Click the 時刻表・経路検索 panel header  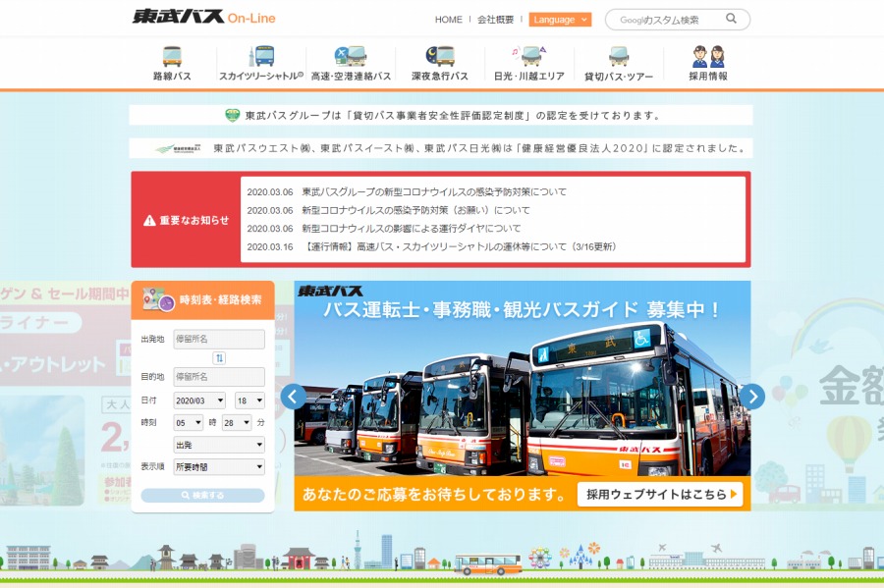[x=203, y=300]
